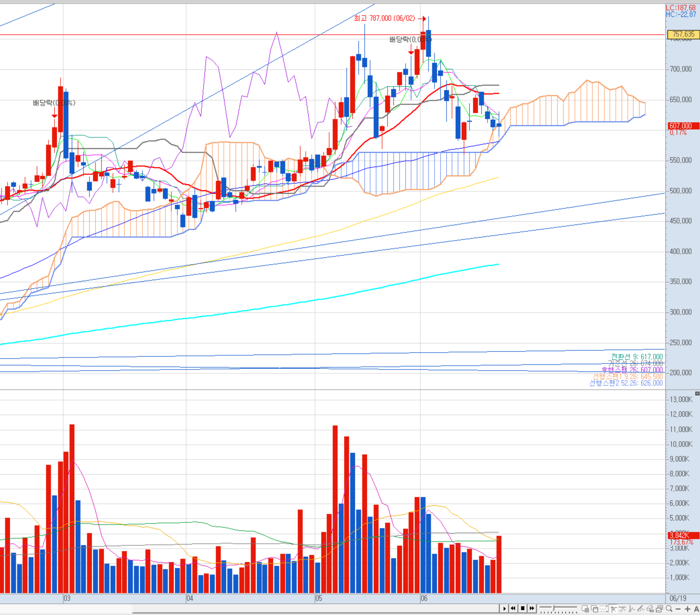700x615 pixels.
Task: Click the 500,000 price axis label
Action: point(681,191)
